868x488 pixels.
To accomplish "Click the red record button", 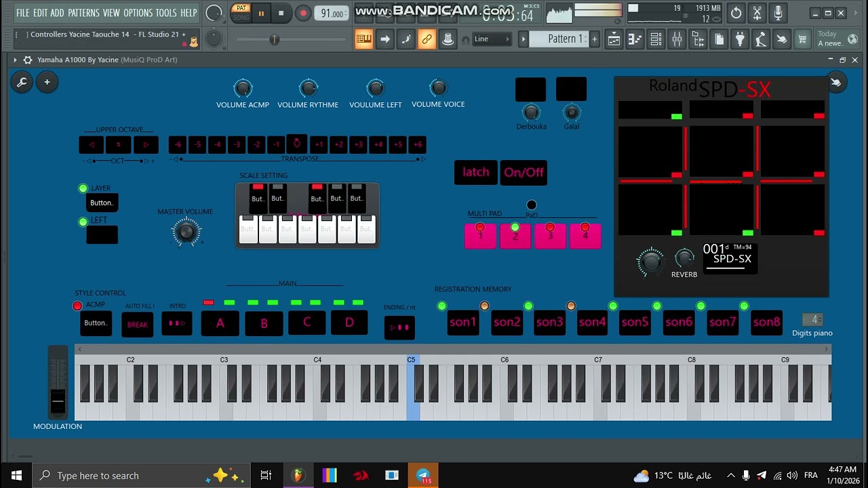I will [303, 13].
